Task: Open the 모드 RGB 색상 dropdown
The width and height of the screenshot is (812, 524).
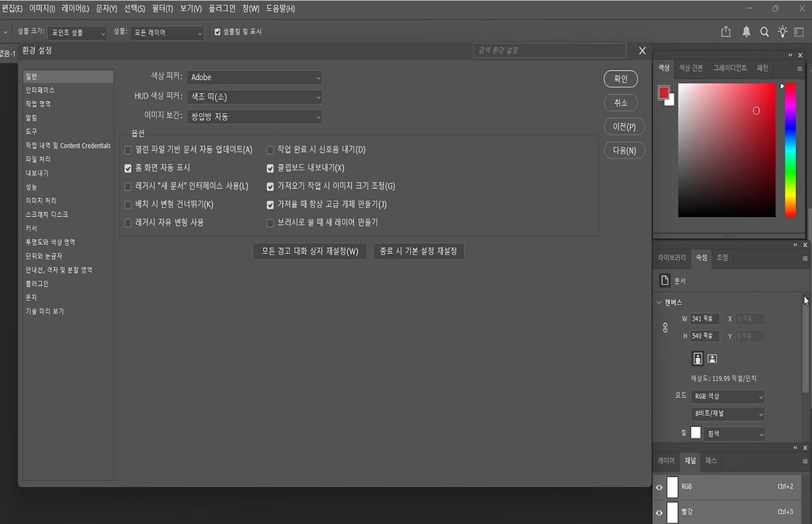Action: coord(728,396)
